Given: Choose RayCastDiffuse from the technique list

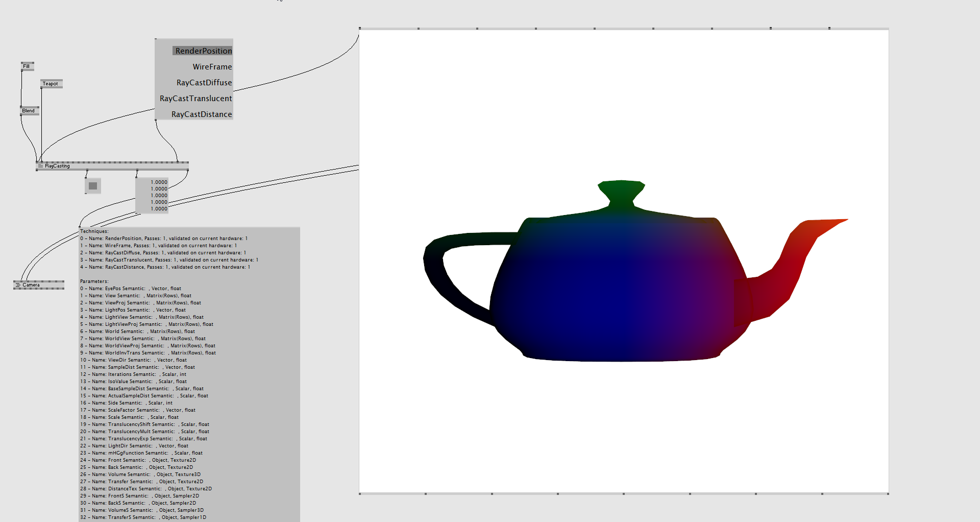Looking at the screenshot, I should [x=204, y=83].
